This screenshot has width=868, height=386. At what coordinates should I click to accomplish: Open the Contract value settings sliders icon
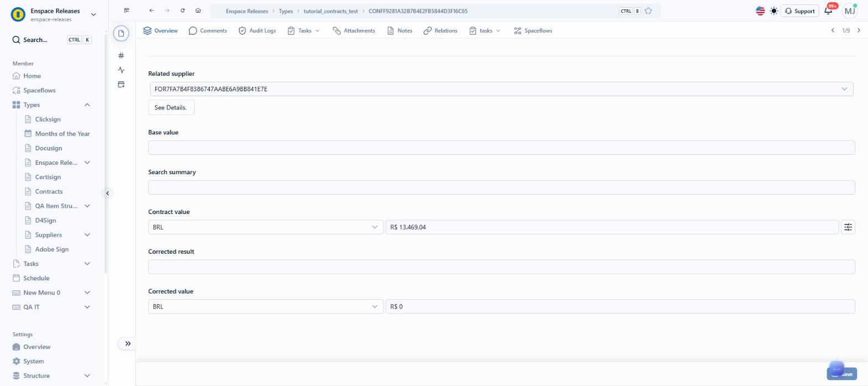pos(848,227)
